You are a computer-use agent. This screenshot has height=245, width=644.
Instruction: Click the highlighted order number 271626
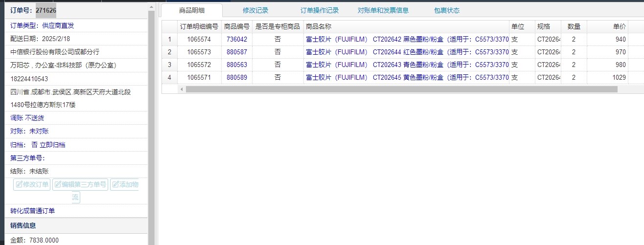(x=46, y=10)
